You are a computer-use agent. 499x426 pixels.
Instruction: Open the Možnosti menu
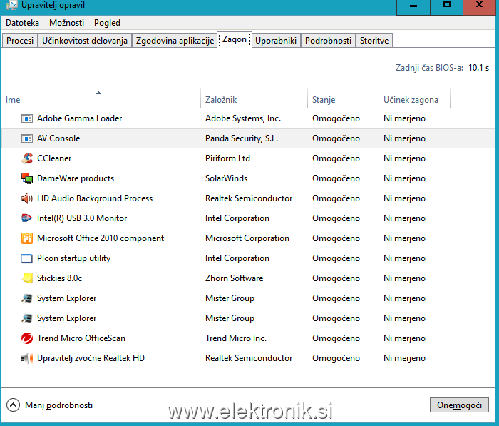66,23
